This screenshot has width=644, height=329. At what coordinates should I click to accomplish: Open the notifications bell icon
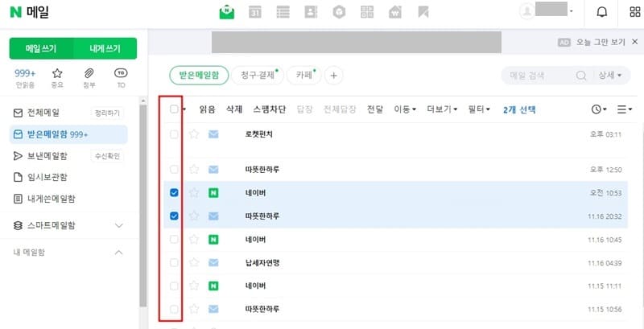pos(601,12)
